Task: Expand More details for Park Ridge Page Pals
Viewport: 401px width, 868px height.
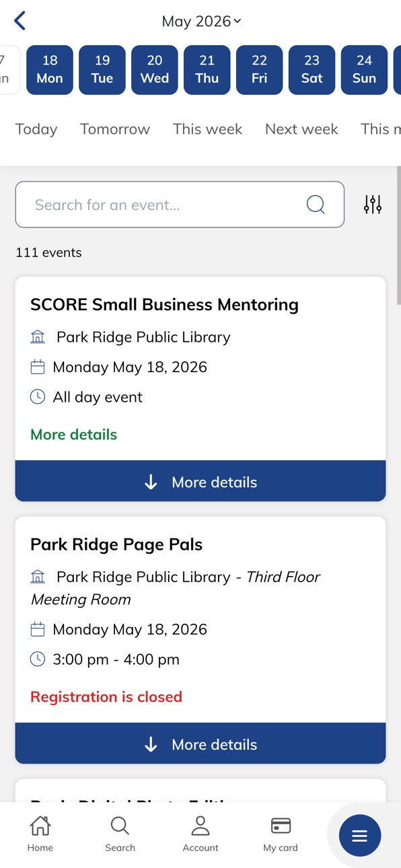Action: (200, 744)
